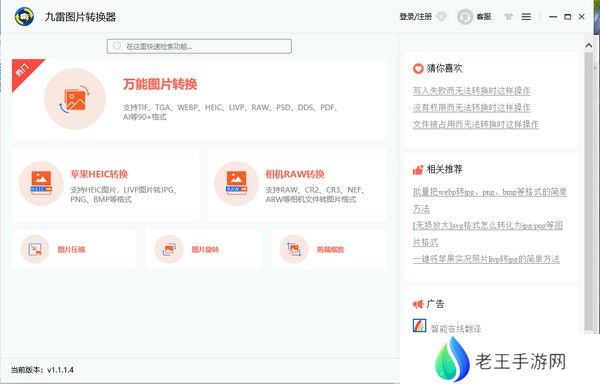
Task: Click the 猜你喜欢 heading
Action: click(x=444, y=68)
